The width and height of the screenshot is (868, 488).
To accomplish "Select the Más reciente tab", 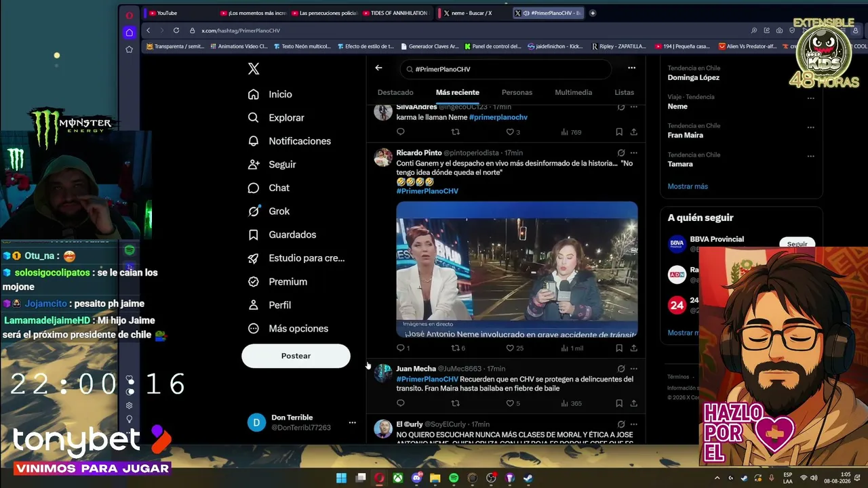I will (458, 92).
